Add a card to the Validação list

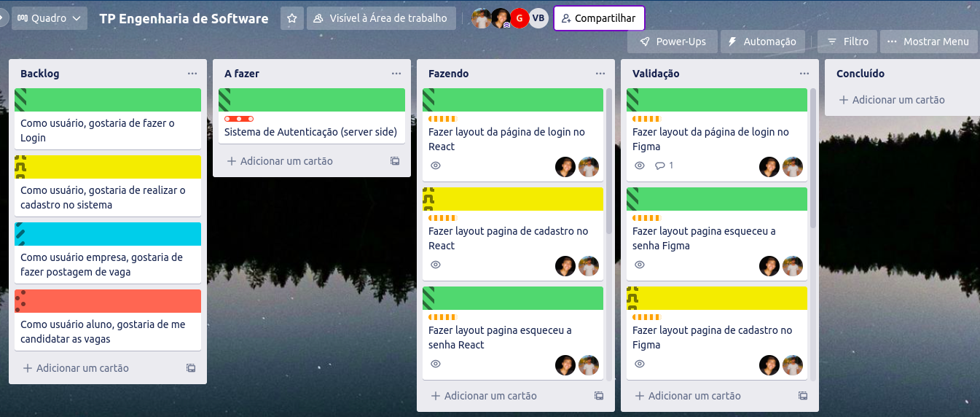click(x=688, y=396)
